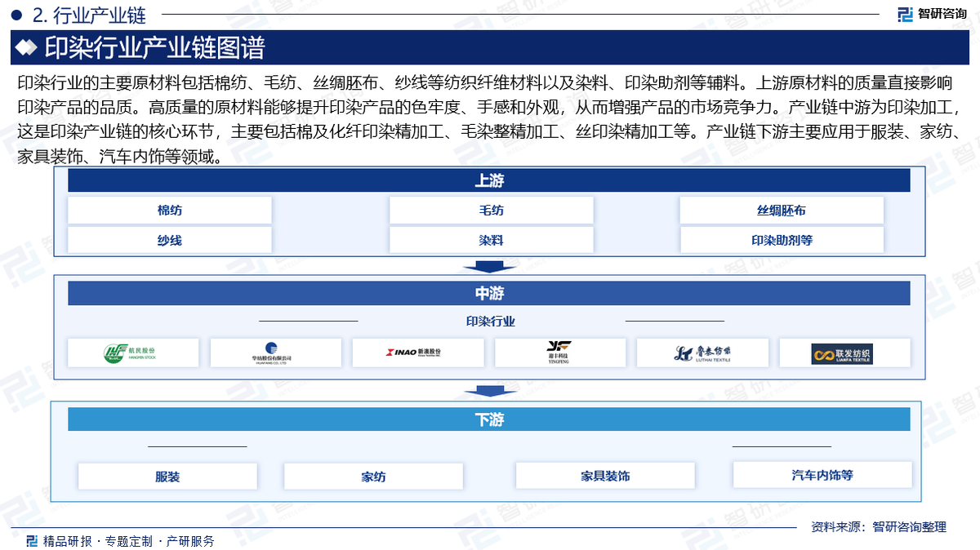Click the 智研咨询 logo at top right

point(932,13)
